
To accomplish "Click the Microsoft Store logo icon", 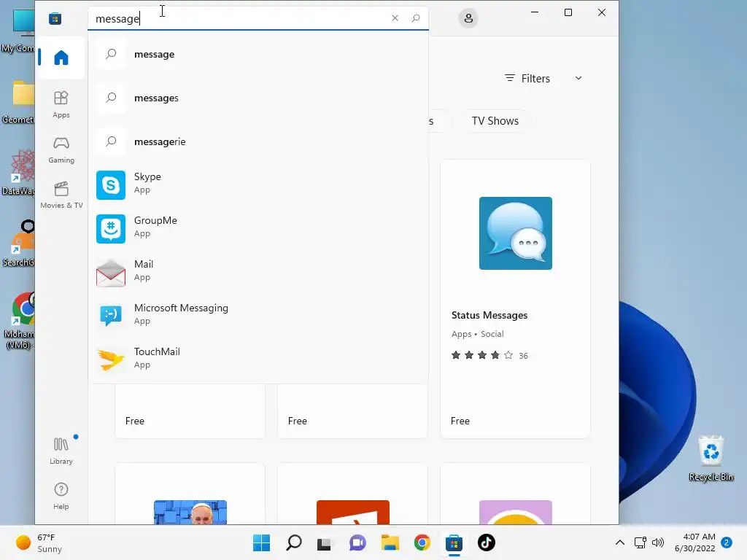I will (x=55, y=18).
